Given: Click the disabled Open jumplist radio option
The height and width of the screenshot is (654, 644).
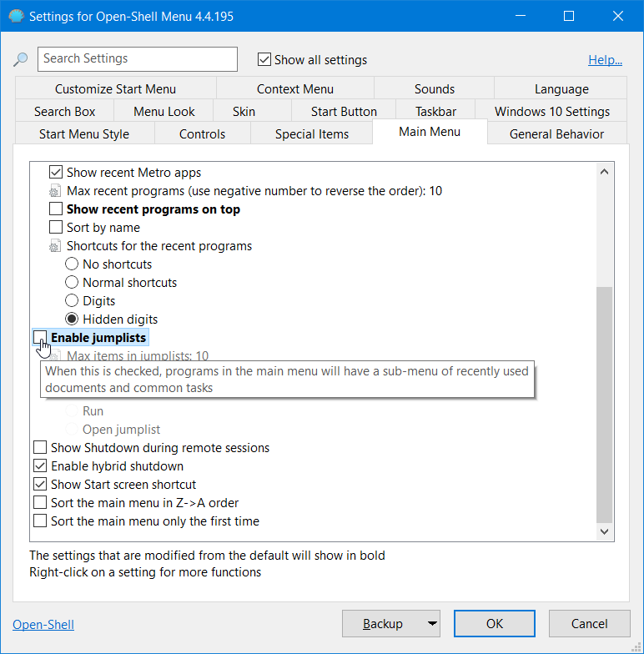Looking at the screenshot, I should pos(72,429).
